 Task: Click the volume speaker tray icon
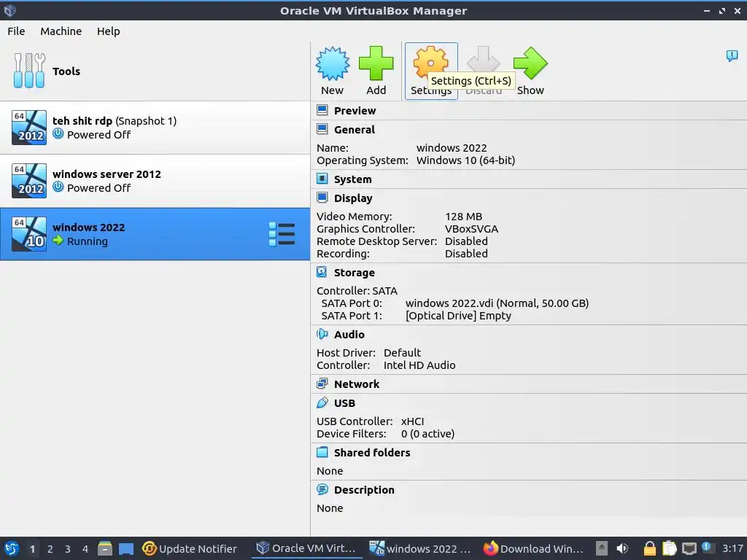(x=622, y=548)
